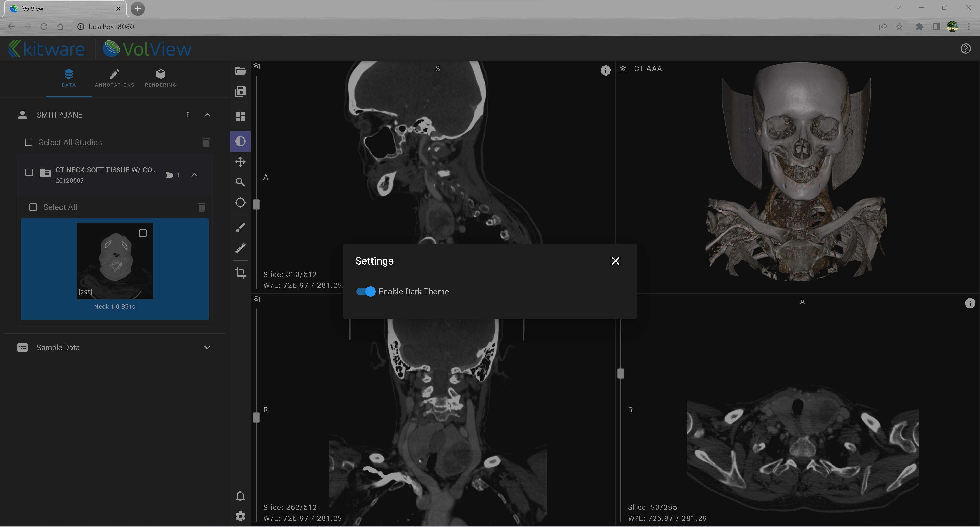Click the save session icon
Screen dimensions: 980x527
[x=240, y=91]
